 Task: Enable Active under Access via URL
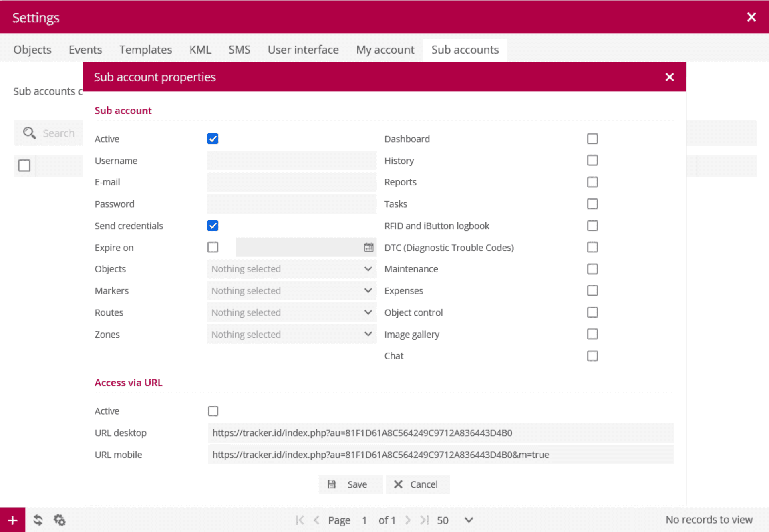point(213,411)
